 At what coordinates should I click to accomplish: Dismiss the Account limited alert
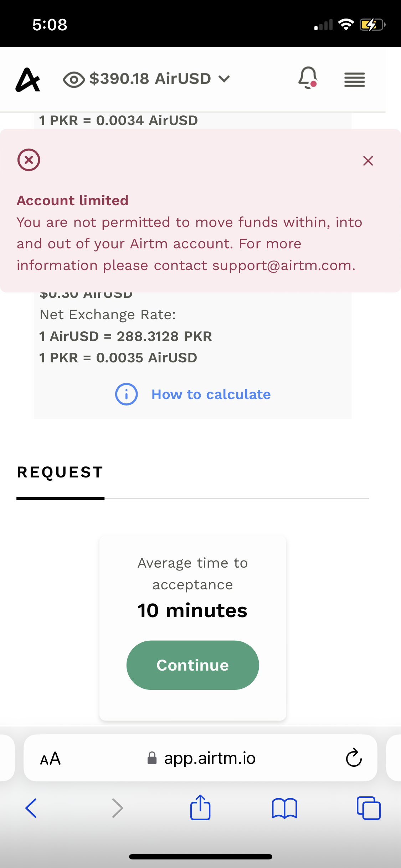click(368, 161)
